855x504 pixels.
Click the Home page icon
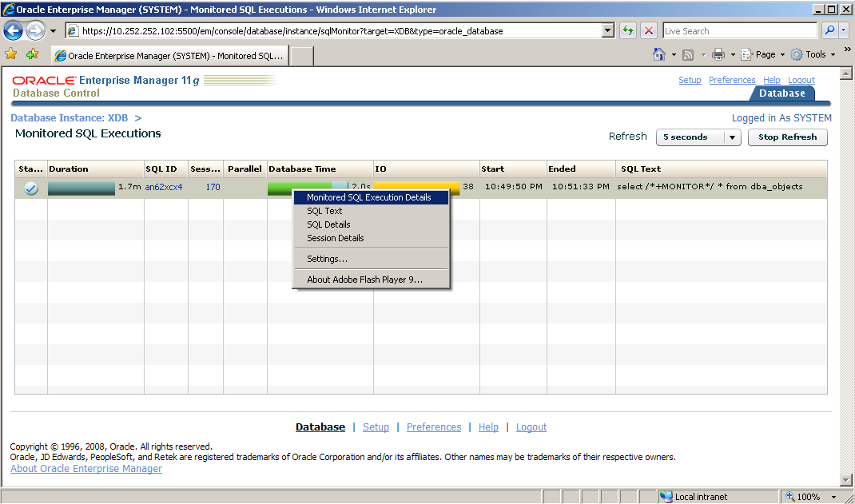[659, 54]
